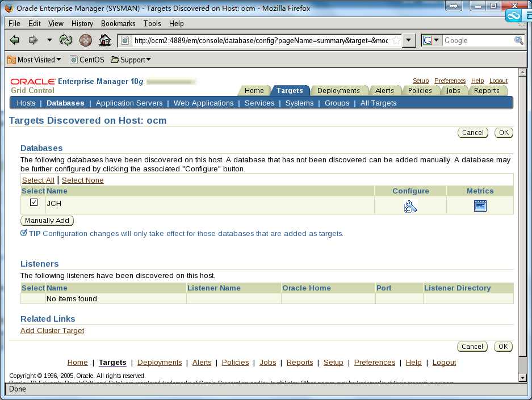Click the top Preferences link
The height and width of the screenshot is (400, 532).
tap(450, 81)
